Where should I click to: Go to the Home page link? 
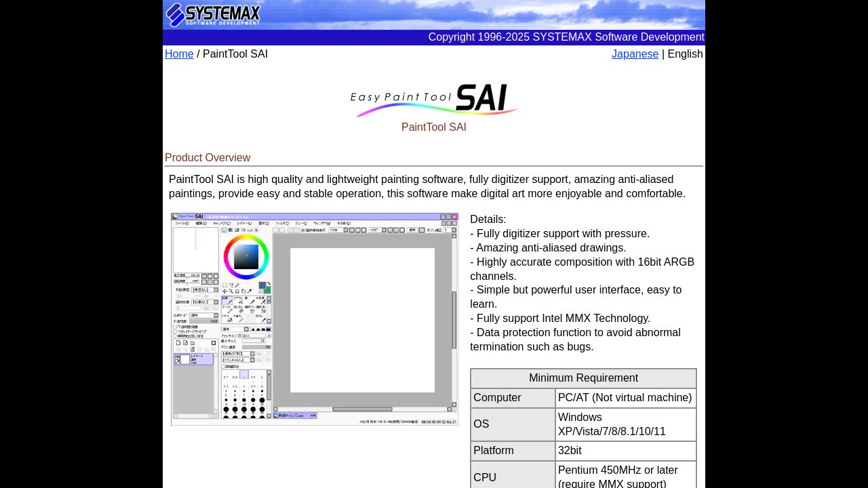(x=179, y=54)
